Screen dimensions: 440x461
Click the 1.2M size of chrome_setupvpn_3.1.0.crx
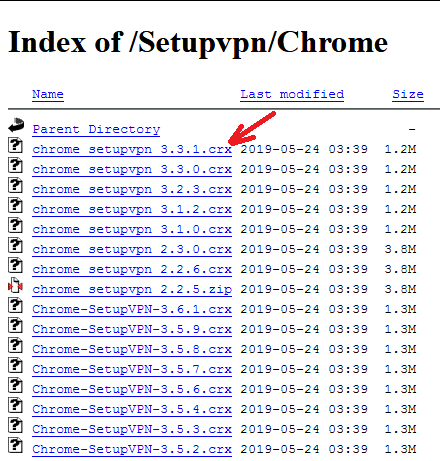400,229
